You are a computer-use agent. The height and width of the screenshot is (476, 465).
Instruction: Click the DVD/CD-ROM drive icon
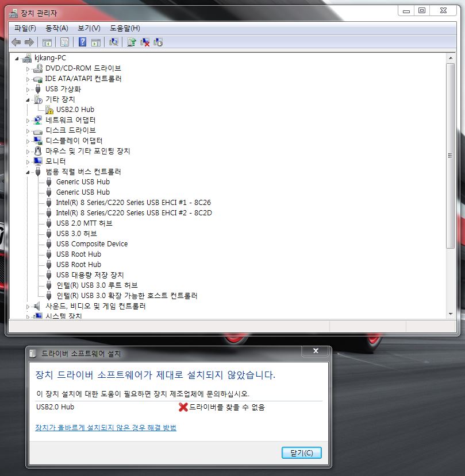38,68
